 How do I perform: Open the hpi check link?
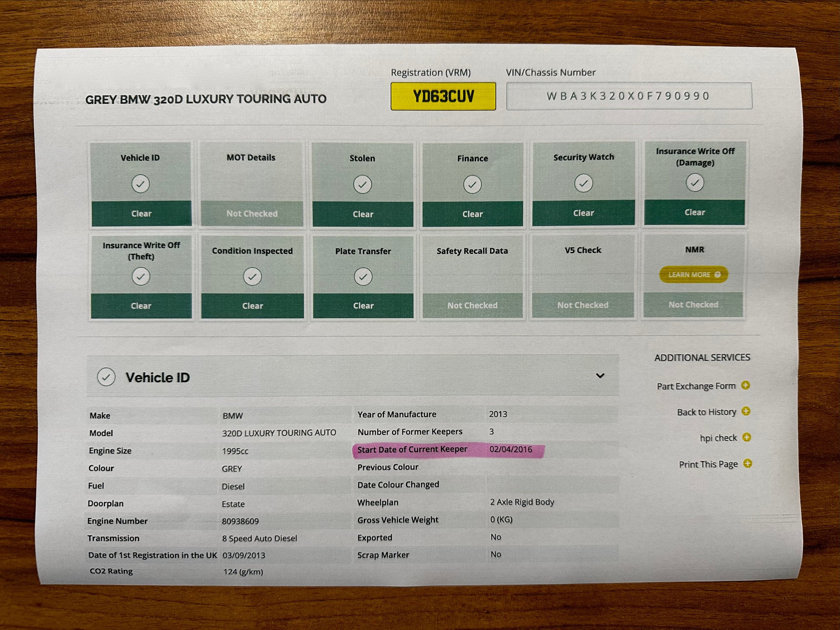click(718, 438)
